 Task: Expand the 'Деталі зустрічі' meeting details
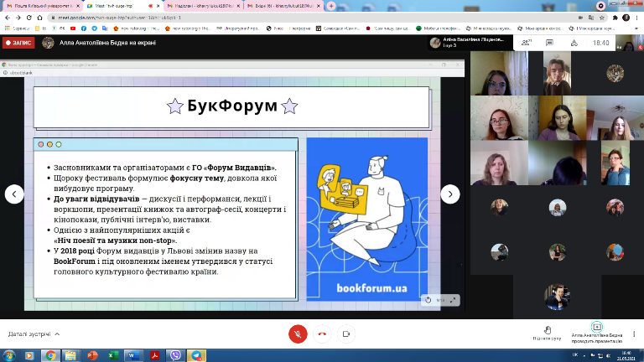[34, 334]
